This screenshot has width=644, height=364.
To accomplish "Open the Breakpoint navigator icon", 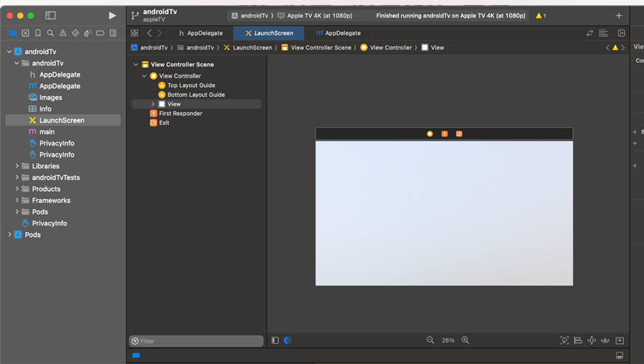I will click(x=100, y=33).
